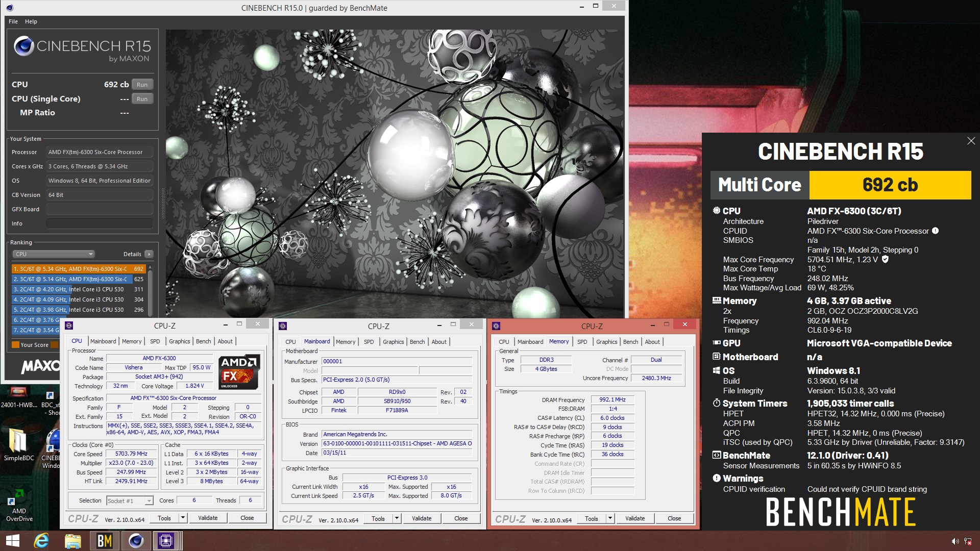This screenshot has width=980, height=551.
Task: Open the SimpleBDC folder desktop icon
Action: tap(19, 443)
